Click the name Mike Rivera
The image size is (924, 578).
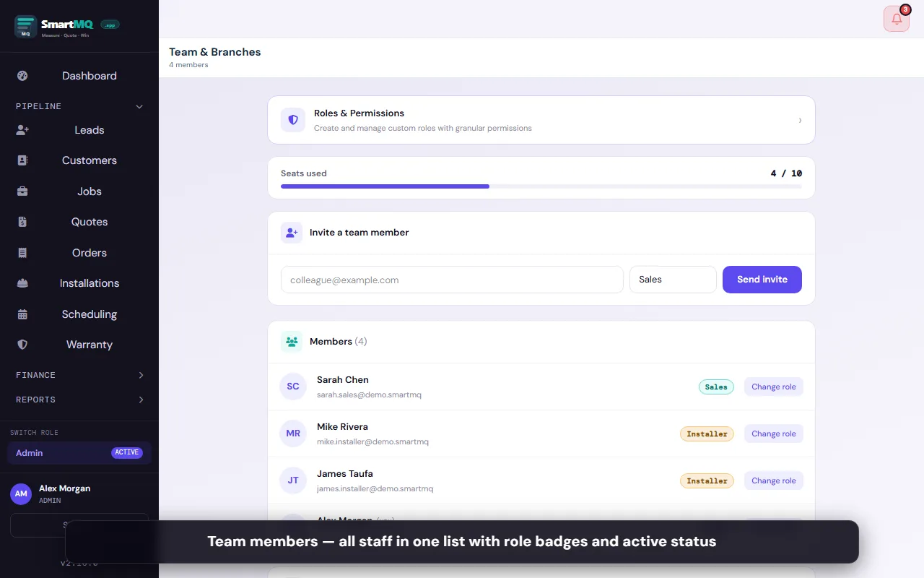coord(342,427)
